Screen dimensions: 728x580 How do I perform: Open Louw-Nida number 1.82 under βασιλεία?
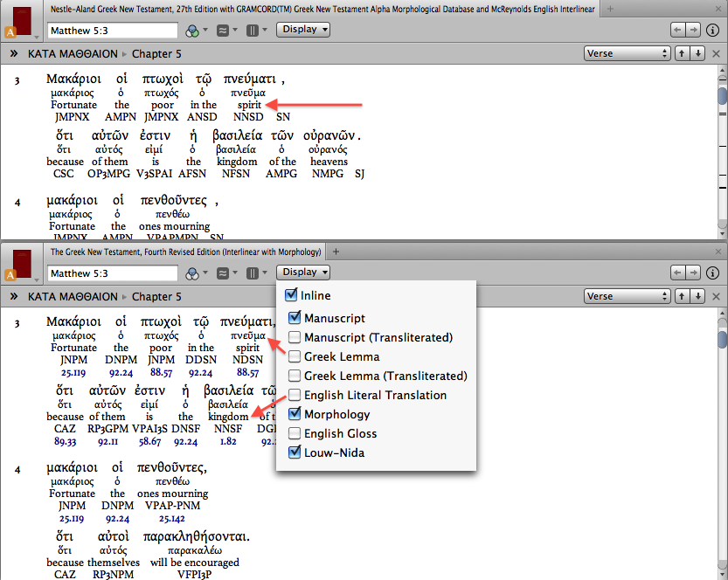228,442
